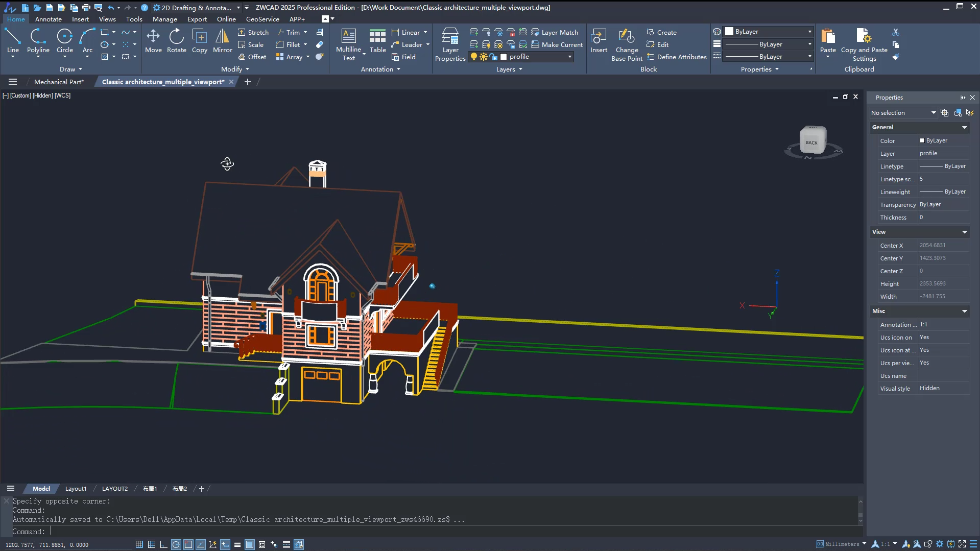Open the Millimeters units dropdown
The height and width of the screenshot is (551, 980).
pos(864,544)
